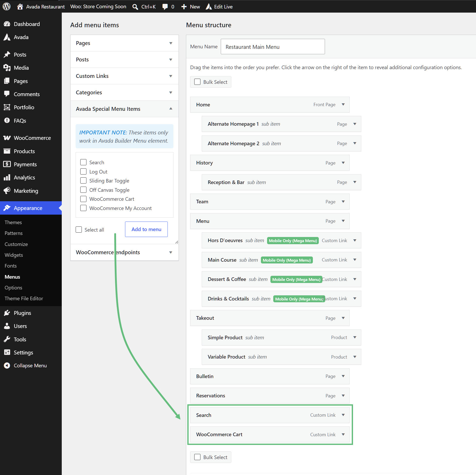Click the Comments sidebar icon
Image resolution: width=476 pixels, height=475 pixels.
coord(7,94)
